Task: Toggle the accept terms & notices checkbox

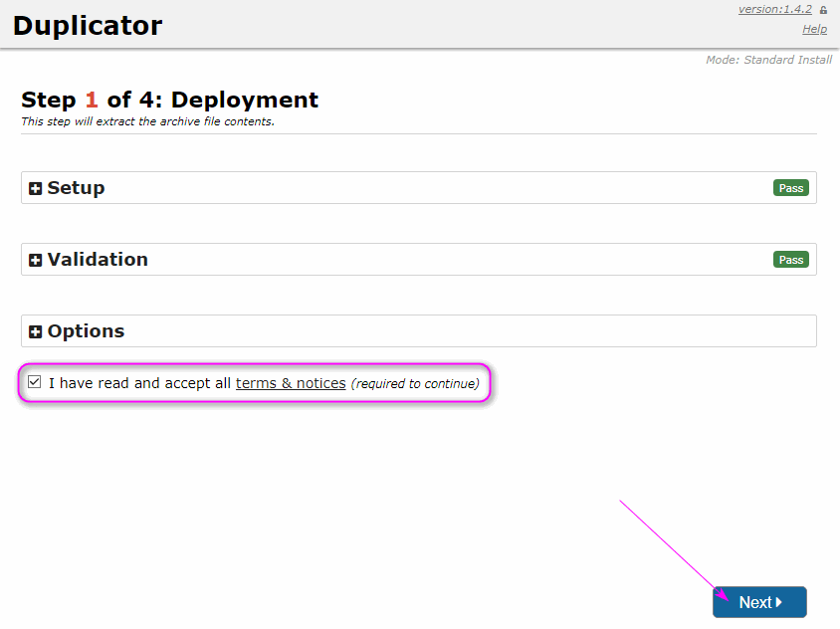Action: point(34,382)
